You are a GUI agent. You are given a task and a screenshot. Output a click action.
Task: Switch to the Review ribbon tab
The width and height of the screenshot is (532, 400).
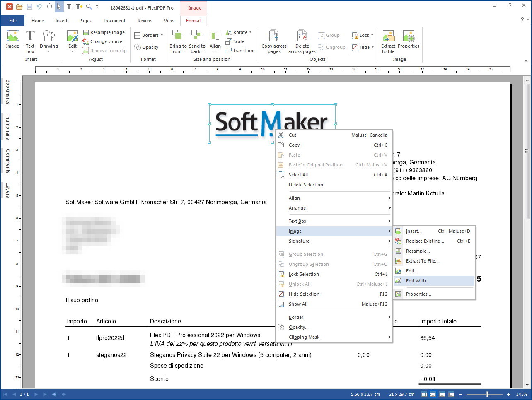tap(145, 21)
